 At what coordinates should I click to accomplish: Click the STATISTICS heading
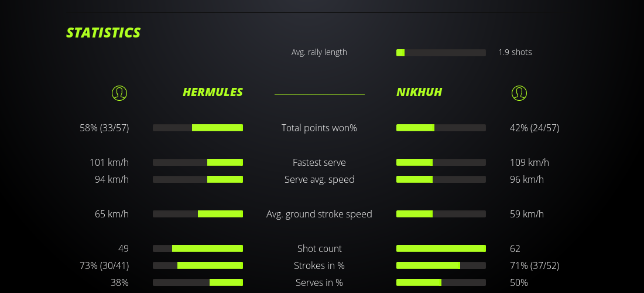104,33
